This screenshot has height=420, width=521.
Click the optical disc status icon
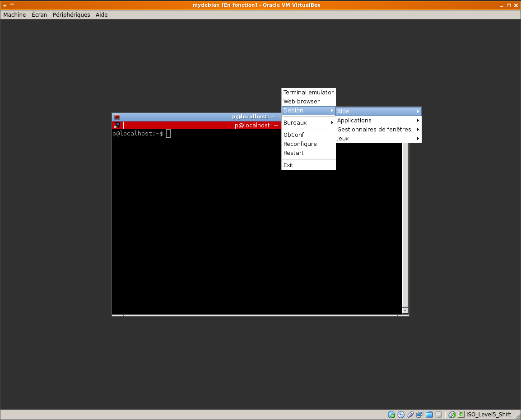(x=401, y=414)
